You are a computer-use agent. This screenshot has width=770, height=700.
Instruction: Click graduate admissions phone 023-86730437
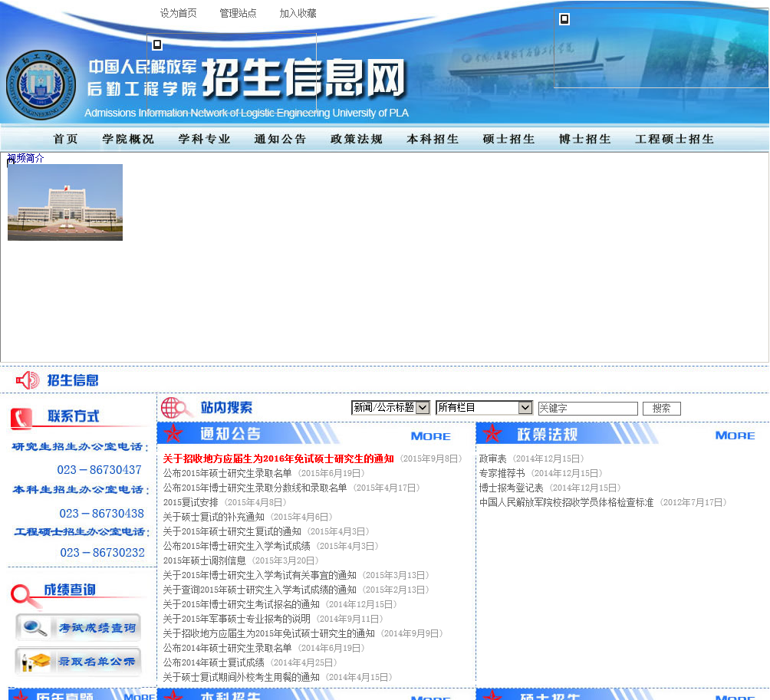click(x=99, y=470)
